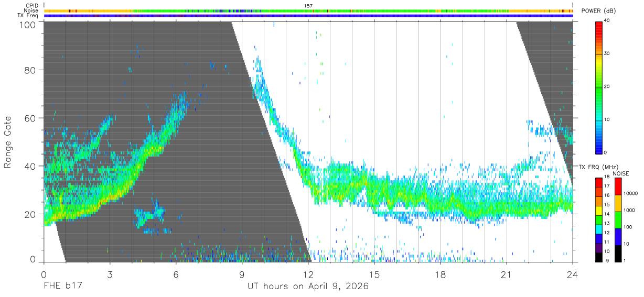Click the CPID value 157
644x297 pixels.
308,6
